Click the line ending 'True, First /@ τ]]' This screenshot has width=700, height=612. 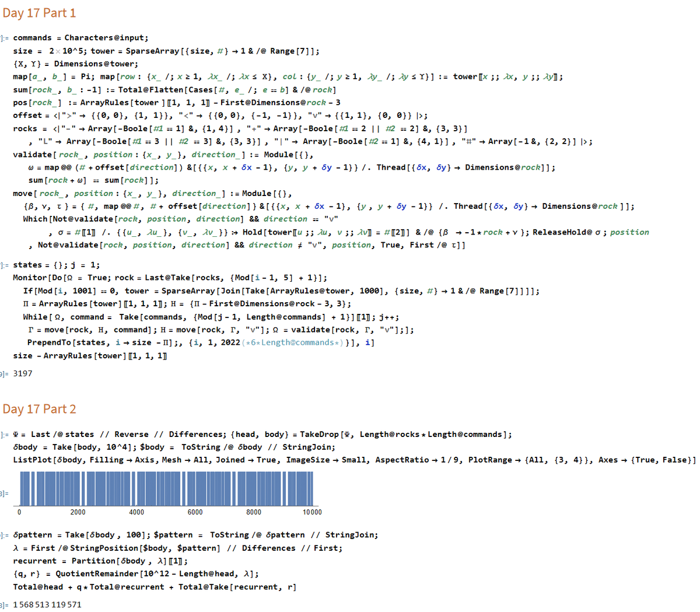tap(246, 245)
